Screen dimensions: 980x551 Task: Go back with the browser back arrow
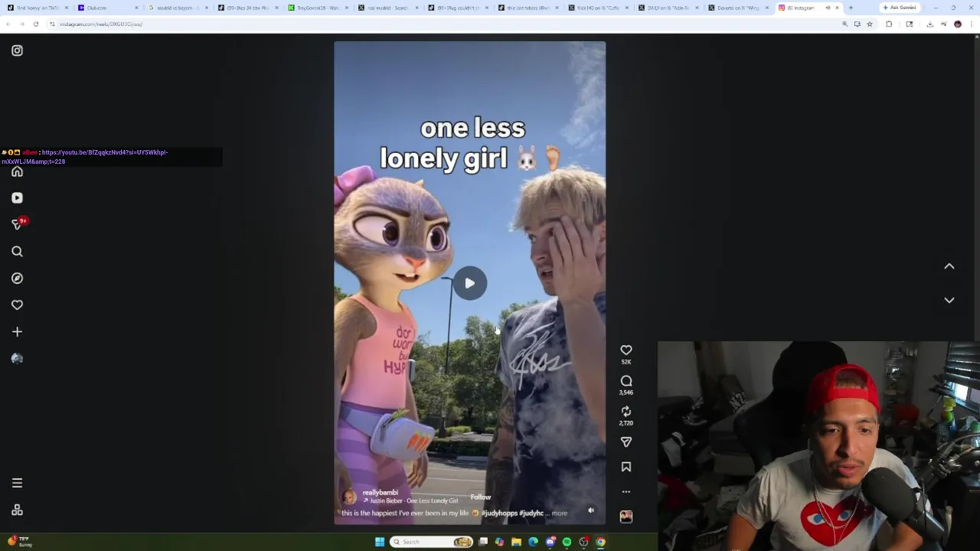click(8, 24)
